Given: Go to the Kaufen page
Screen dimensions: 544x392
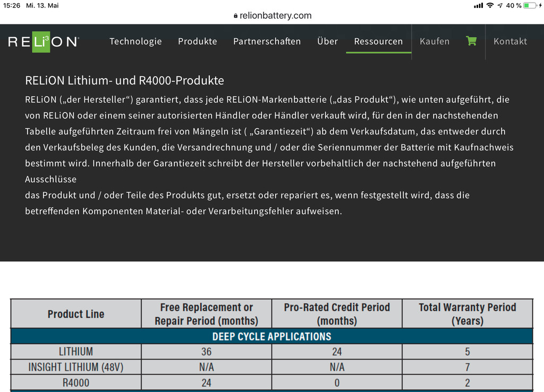Looking at the screenshot, I should (x=435, y=41).
